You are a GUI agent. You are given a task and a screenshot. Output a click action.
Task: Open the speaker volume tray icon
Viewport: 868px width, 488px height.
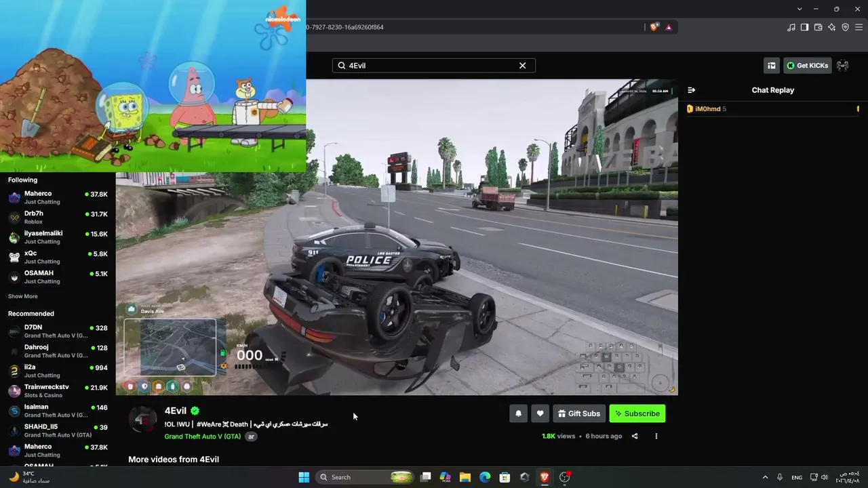pos(825,477)
